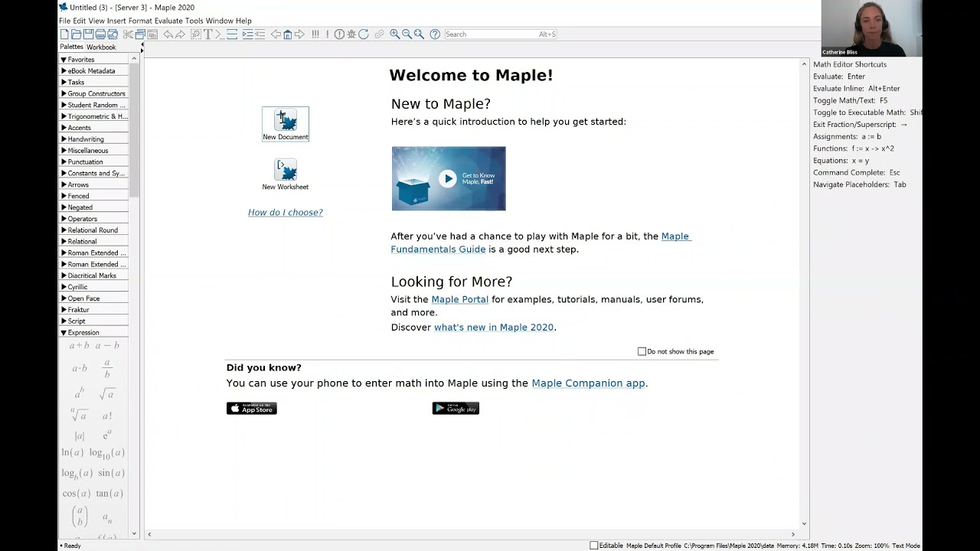Insert the a+b expression template
Screen dimensions: 980x551
tap(79, 346)
